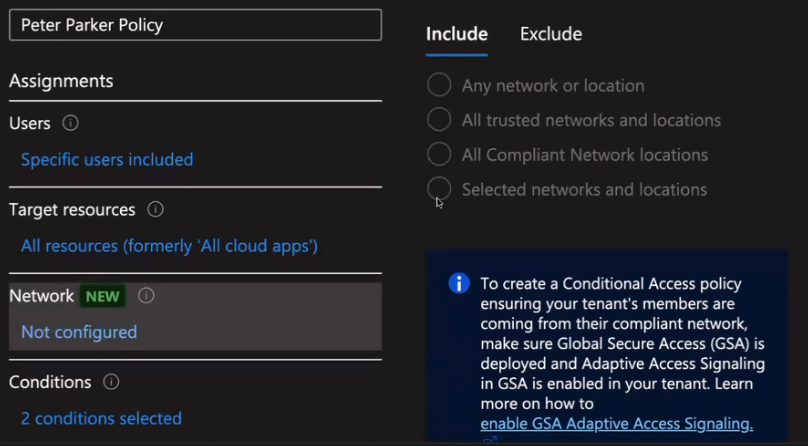Open the Network 'Not configured' link
Image resolution: width=808 pixels, height=446 pixels.
point(79,332)
